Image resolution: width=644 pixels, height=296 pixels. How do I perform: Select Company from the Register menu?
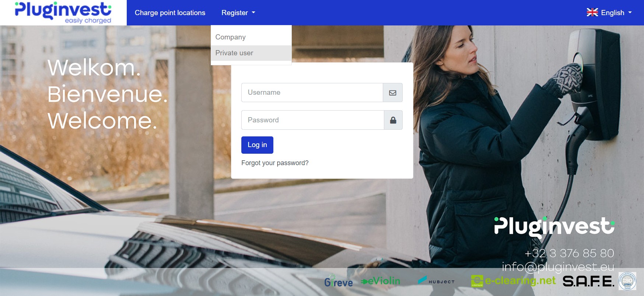point(251,37)
